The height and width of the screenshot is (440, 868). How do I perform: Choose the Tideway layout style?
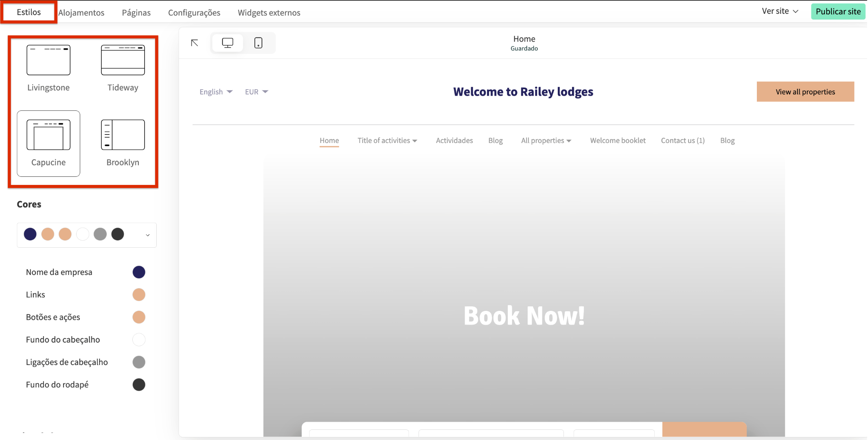[123, 60]
